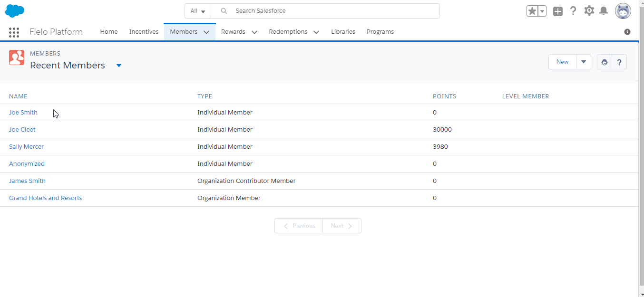This screenshot has width=644, height=297.
Task: Click the 30000 points value
Action: pos(442,130)
